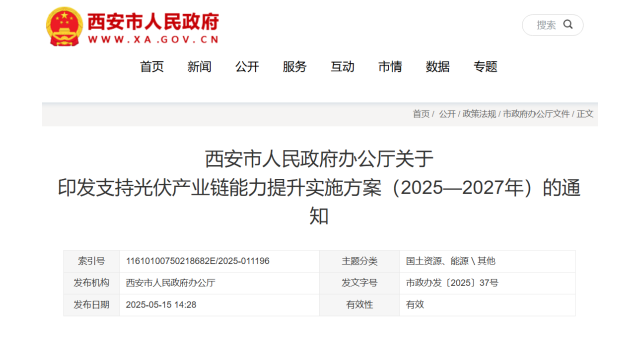Select the index number 11610100750218682E/2025-011196

(x=198, y=261)
